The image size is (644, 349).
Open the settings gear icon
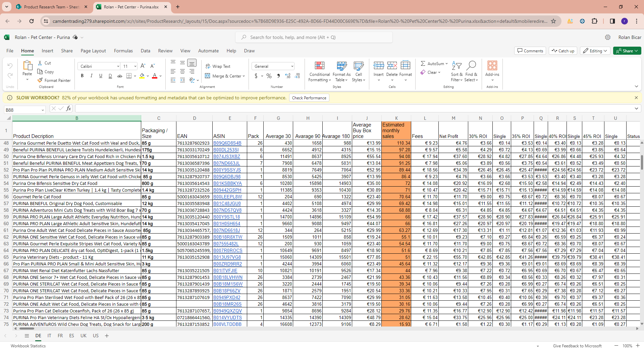coord(607,37)
